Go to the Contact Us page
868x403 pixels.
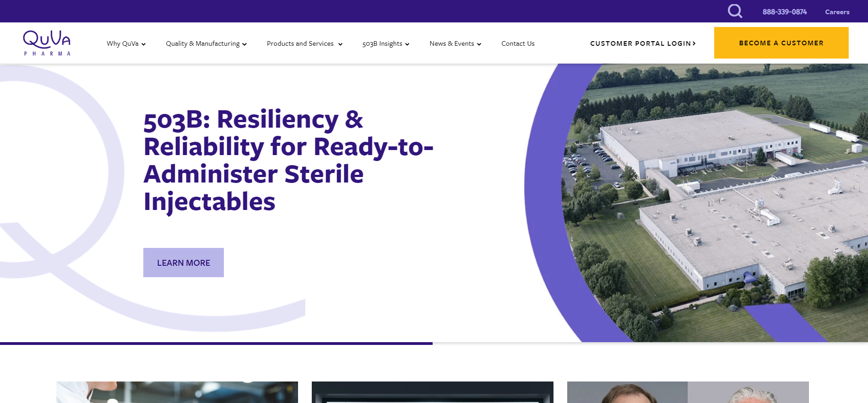pyautogui.click(x=518, y=43)
